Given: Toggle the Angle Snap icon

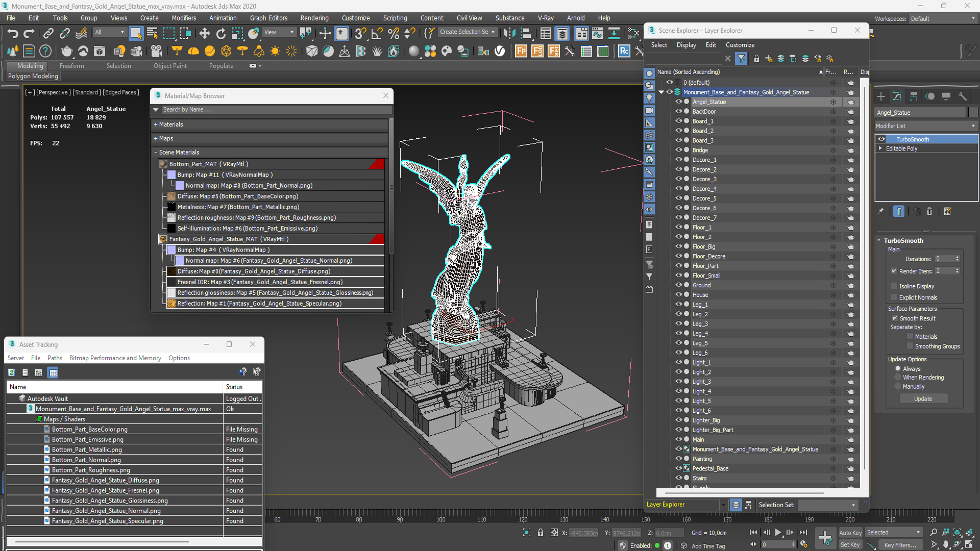Looking at the screenshot, I should point(377,34).
